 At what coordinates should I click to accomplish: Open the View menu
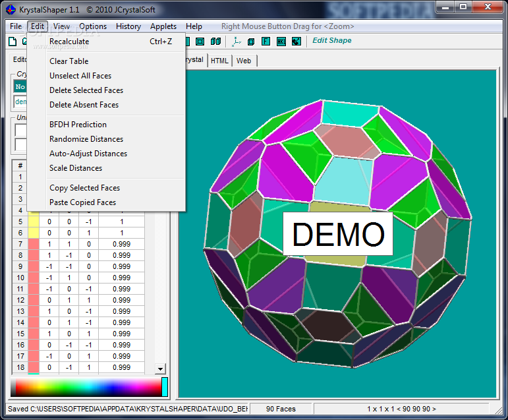pyautogui.click(x=61, y=26)
